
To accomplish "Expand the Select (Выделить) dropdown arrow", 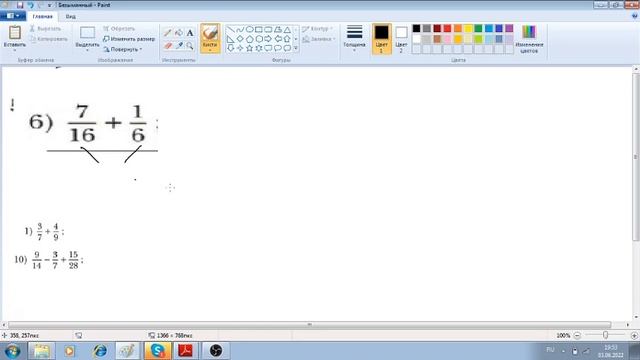I will coord(87,50).
